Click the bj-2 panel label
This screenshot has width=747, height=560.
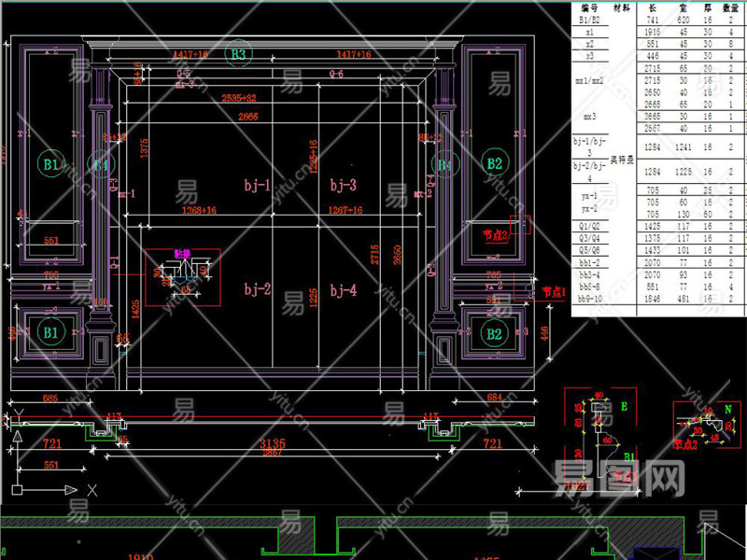click(x=257, y=290)
